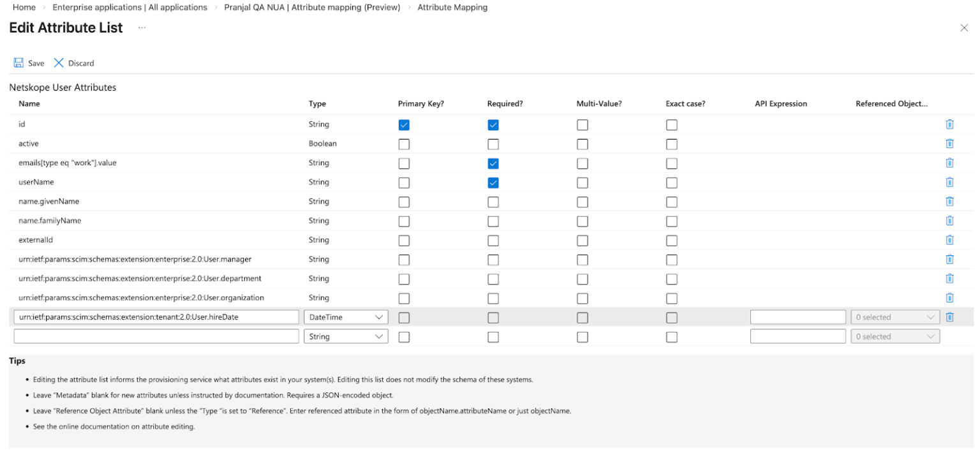The image size is (980, 469).
Task: Delete the User.manager attribute row
Action: click(x=949, y=259)
